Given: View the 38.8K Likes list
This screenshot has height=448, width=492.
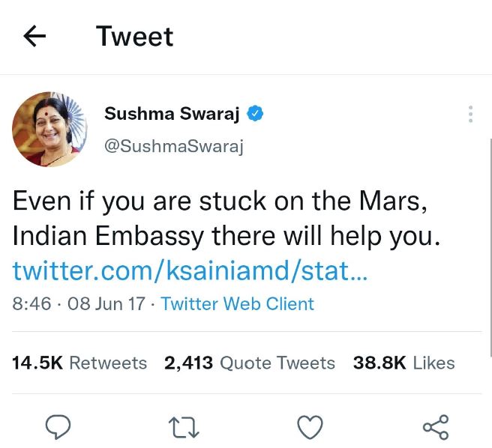Looking at the screenshot, I should 403,363.
